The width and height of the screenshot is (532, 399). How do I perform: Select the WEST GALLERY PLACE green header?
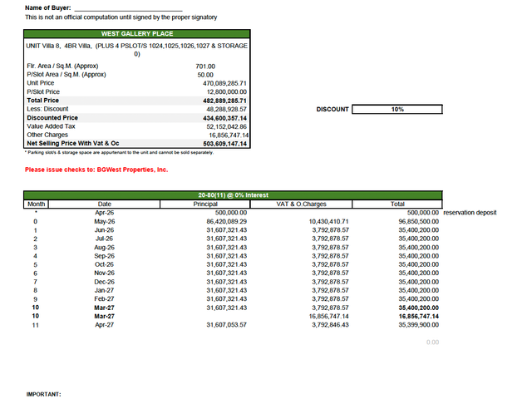point(137,33)
